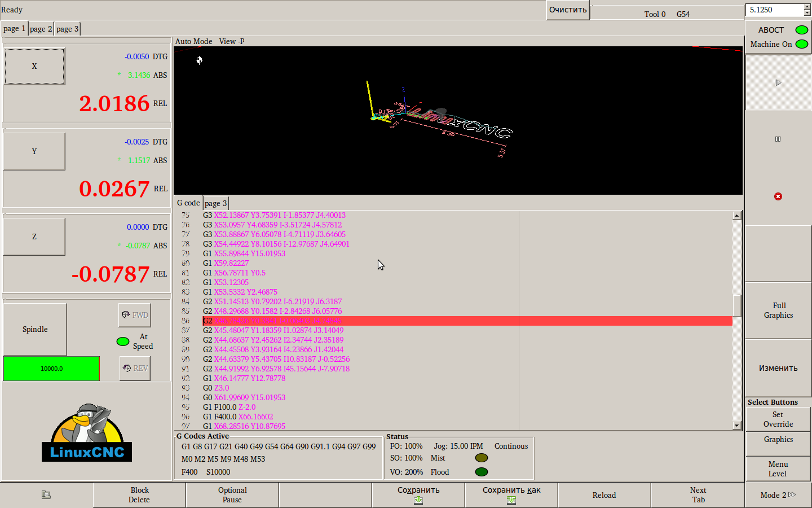Select line 80 G1 X59.82227
Screen dimensions: 812x508
tap(226, 263)
